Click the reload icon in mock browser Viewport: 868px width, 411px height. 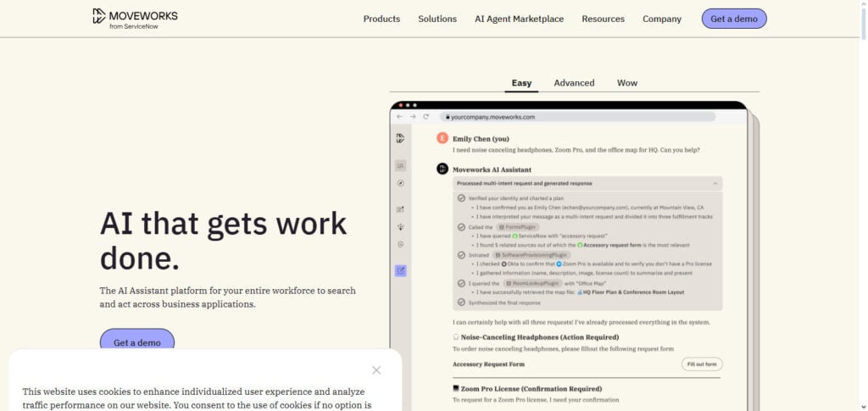coord(426,117)
